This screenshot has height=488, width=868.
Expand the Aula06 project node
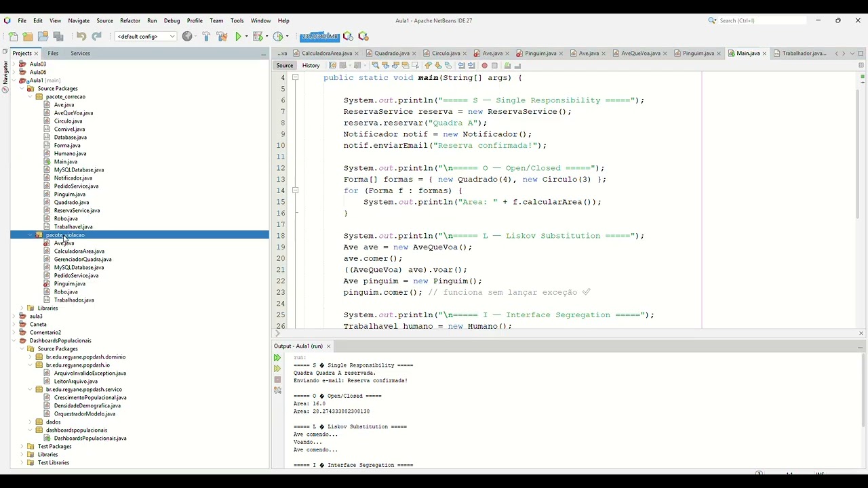pyautogui.click(x=14, y=72)
